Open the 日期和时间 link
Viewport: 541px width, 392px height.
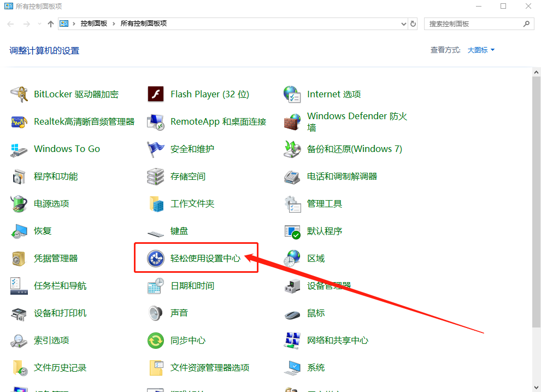pos(192,285)
